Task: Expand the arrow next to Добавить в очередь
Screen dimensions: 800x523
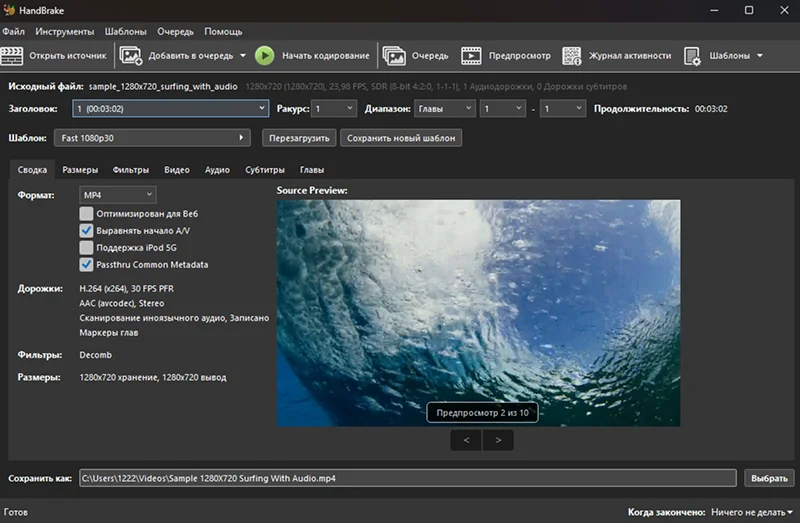Action: (243, 56)
